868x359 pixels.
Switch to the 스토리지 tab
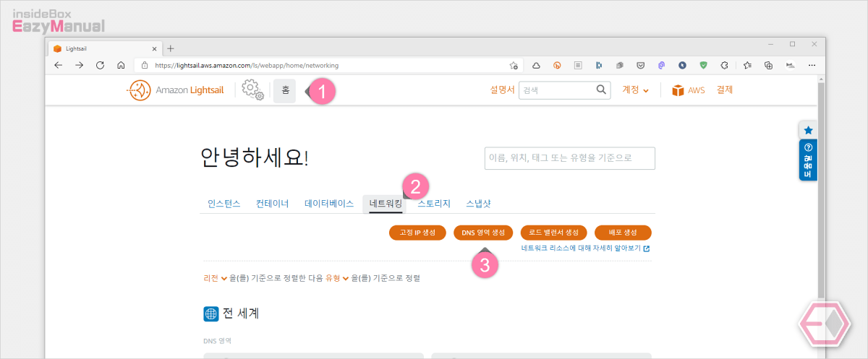pos(434,204)
